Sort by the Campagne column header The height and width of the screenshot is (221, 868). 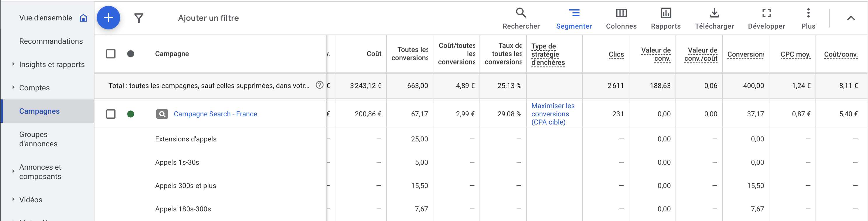172,54
